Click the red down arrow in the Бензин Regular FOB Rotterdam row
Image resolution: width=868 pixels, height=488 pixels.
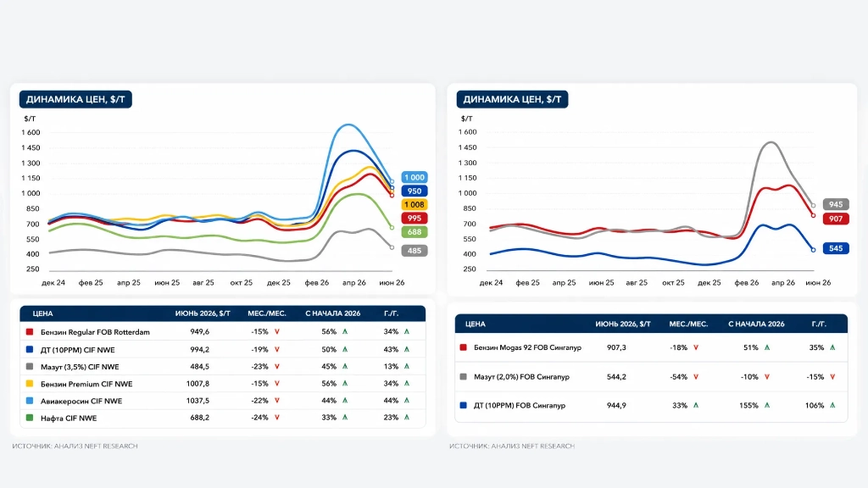277,332
